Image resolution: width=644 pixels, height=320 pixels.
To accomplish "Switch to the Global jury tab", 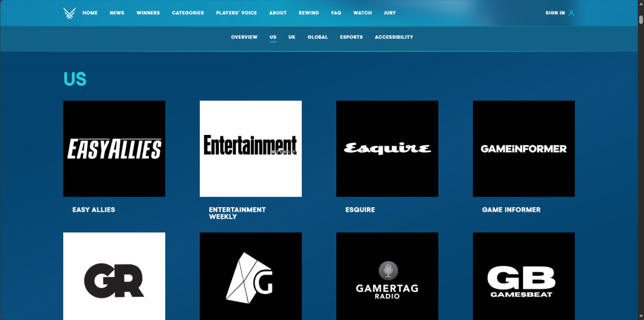I will 317,37.
